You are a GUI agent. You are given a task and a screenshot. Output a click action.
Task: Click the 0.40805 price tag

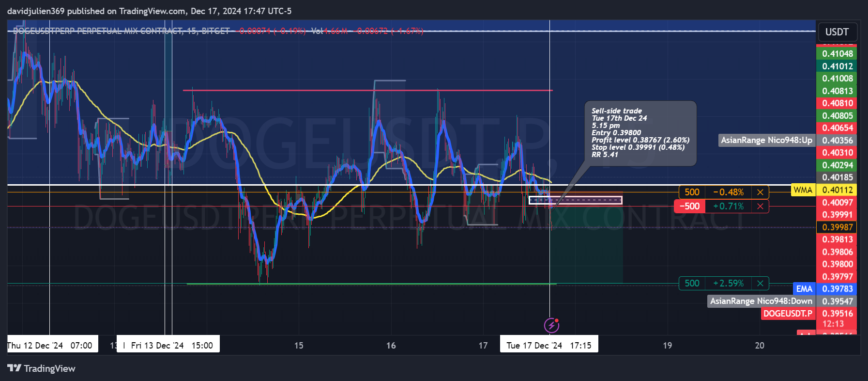837,116
